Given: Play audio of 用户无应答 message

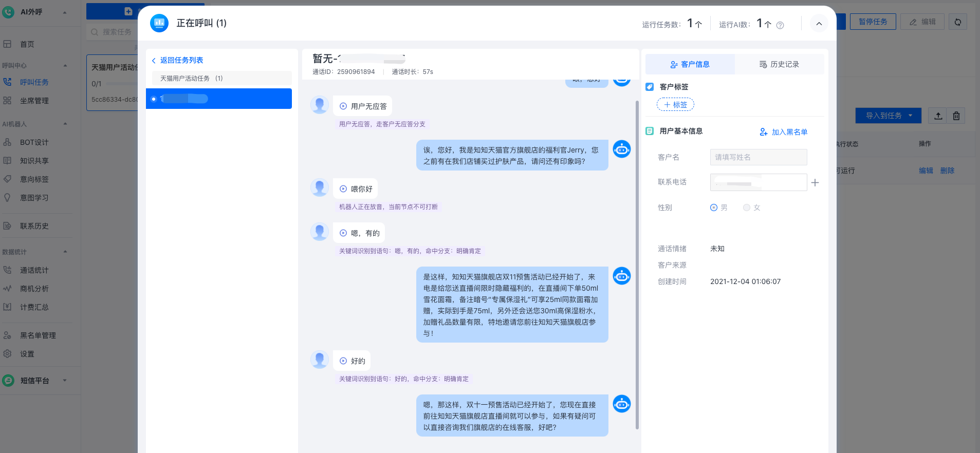Looking at the screenshot, I should (x=343, y=106).
